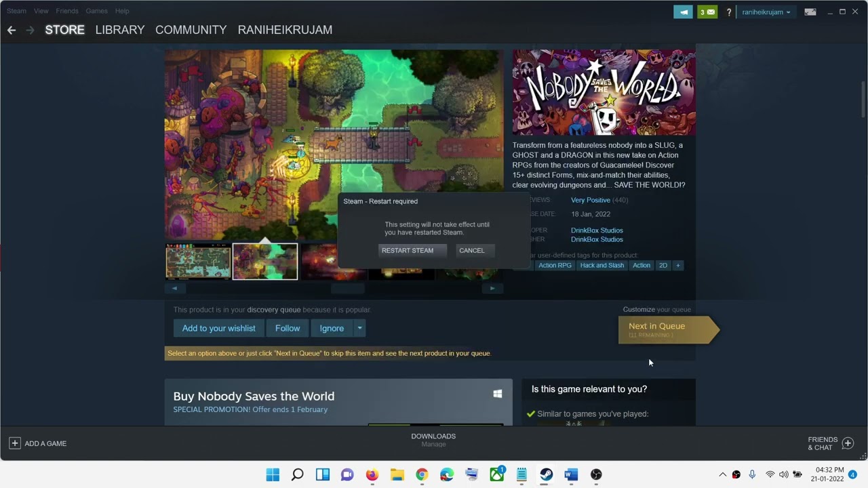Click the forward navigation arrow
Screen dimensions: 868x488
(x=30, y=30)
